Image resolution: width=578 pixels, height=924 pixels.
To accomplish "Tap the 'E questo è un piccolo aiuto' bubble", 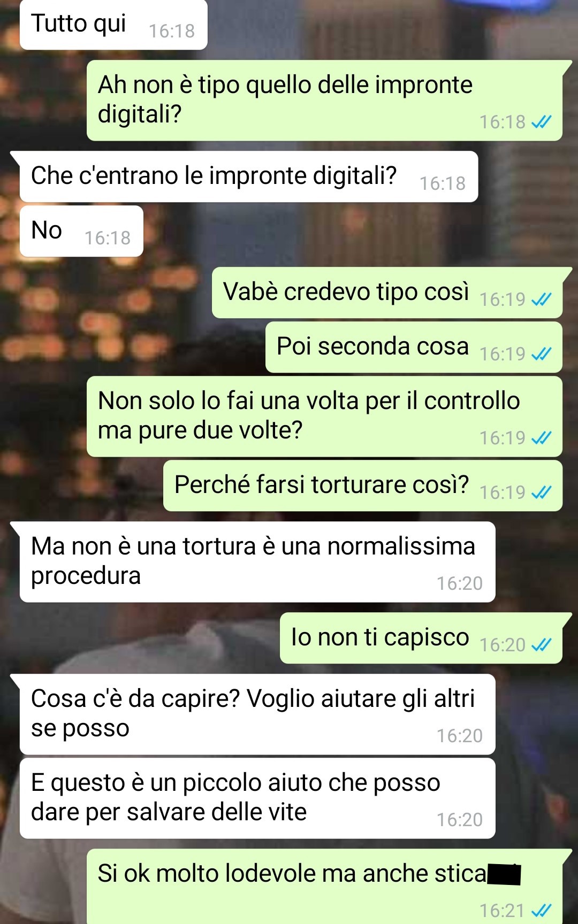I will tap(257, 798).
